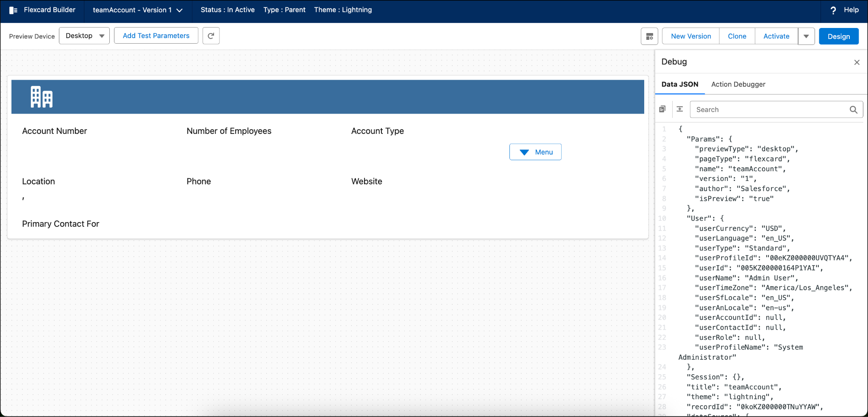Click the account building icon in card header
Image resolution: width=868 pixels, height=417 pixels.
click(x=42, y=97)
